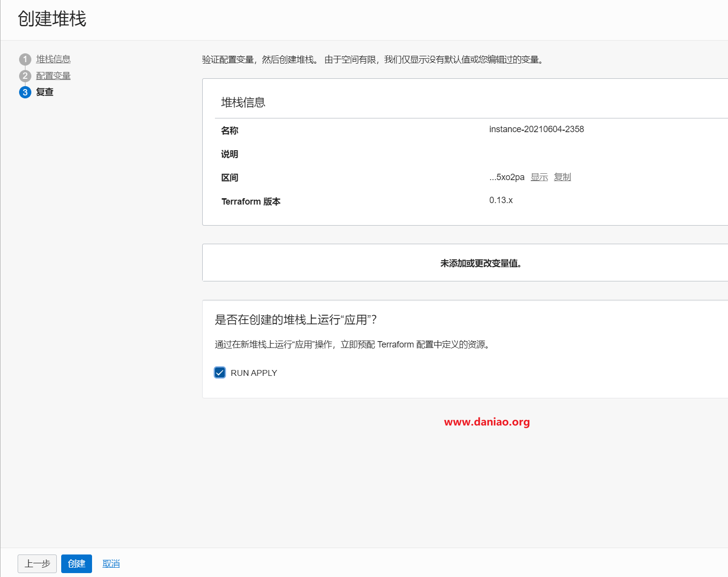Click 显示 to reveal the compartment name
728x577 pixels.
point(539,177)
